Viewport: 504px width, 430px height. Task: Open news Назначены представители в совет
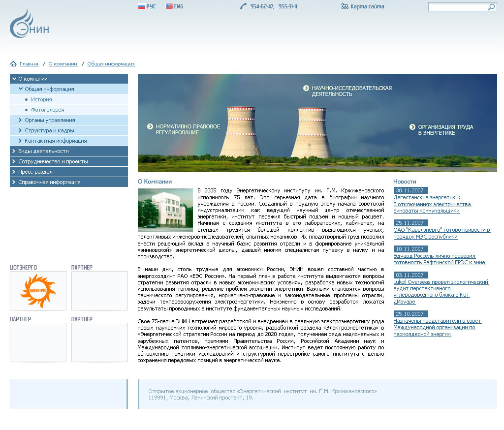[x=437, y=328]
